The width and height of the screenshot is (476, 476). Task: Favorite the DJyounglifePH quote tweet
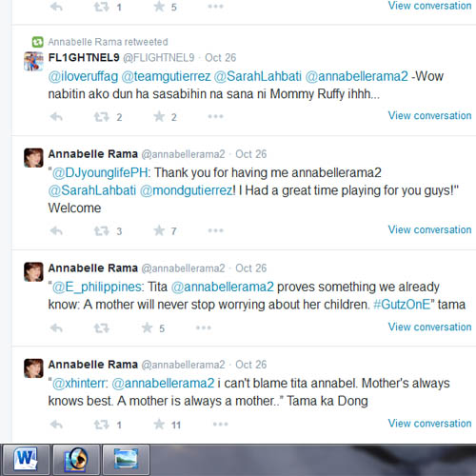tap(159, 230)
